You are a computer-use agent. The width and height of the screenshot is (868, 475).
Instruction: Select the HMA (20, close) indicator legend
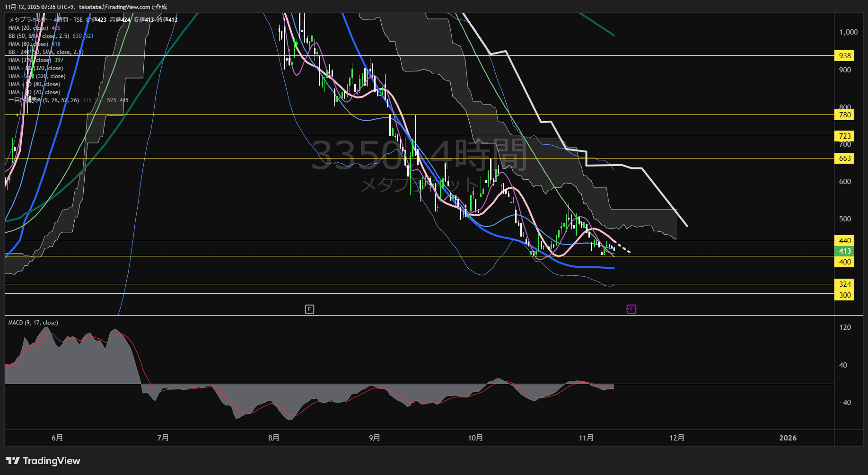click(28, 28)
